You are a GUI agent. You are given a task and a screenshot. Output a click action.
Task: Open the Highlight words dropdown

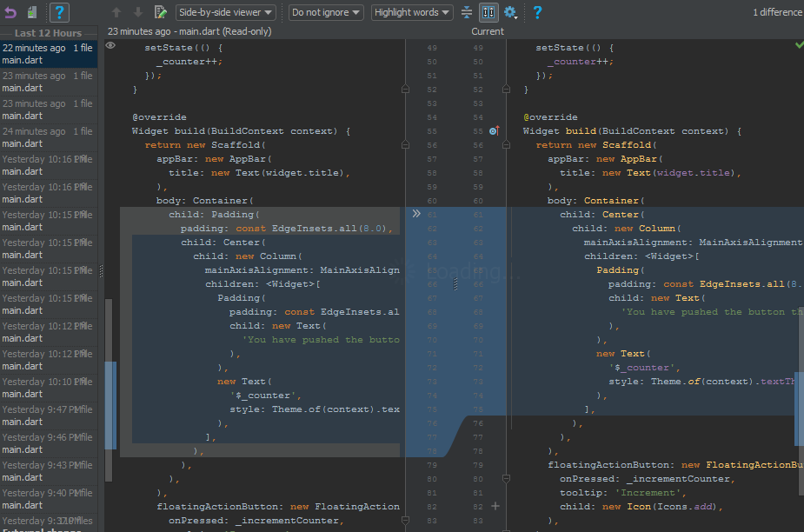click(x=411, y=12)
